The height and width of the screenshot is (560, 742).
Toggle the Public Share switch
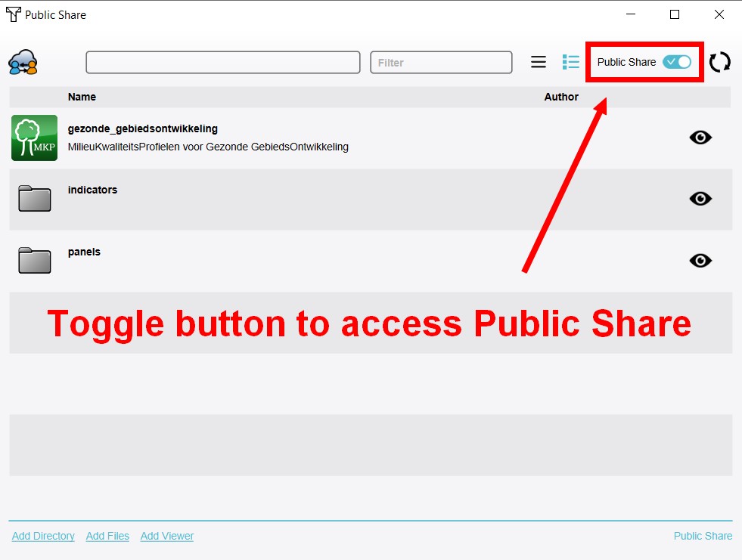[x=677, y=62]
